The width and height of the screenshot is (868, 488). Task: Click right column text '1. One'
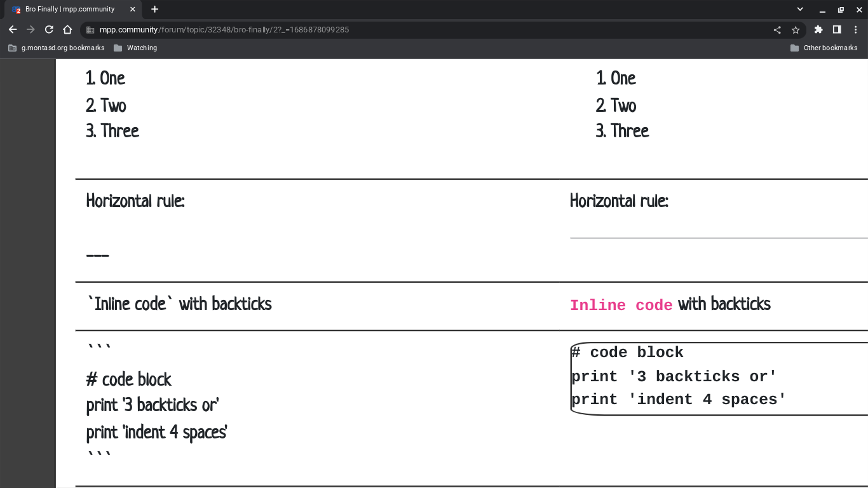click(x=616, y=78)
